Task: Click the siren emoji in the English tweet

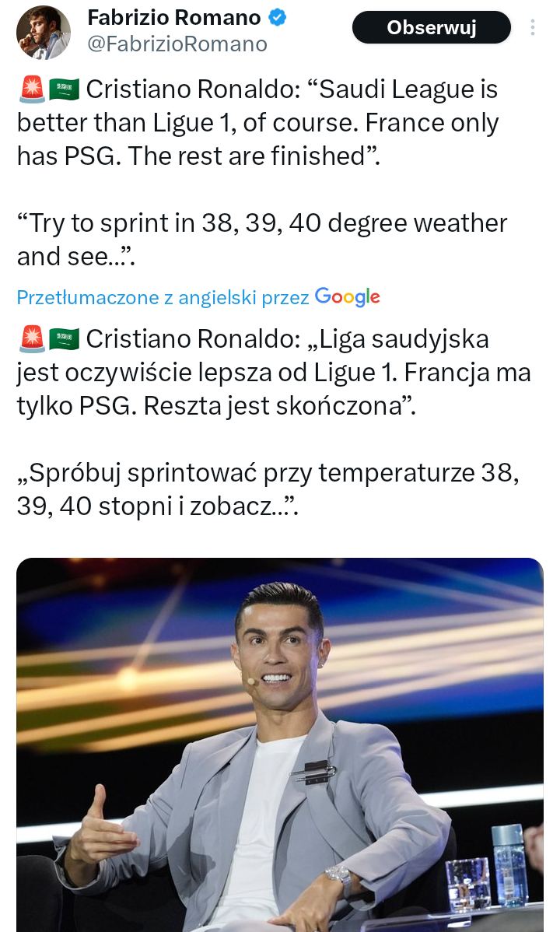Action: click(31, 90)
